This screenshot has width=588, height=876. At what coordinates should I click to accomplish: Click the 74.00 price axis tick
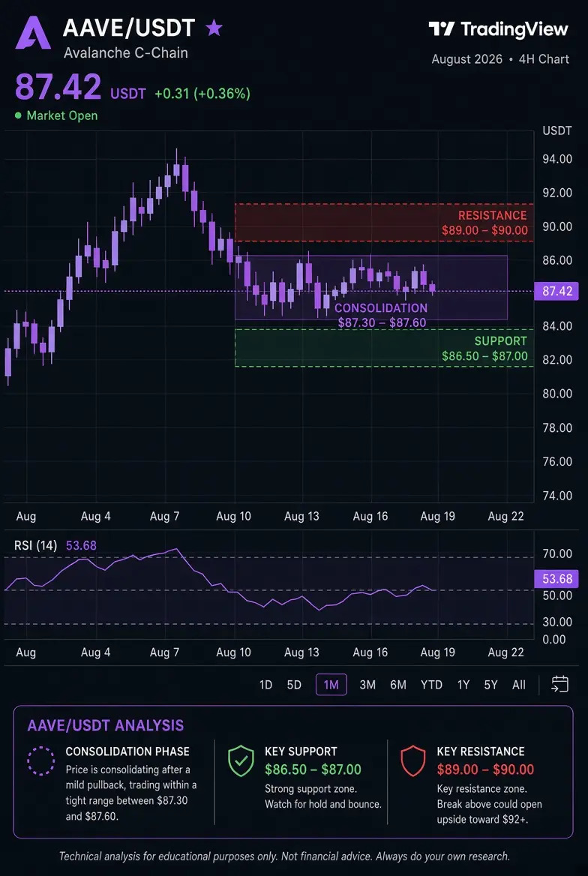557,496
